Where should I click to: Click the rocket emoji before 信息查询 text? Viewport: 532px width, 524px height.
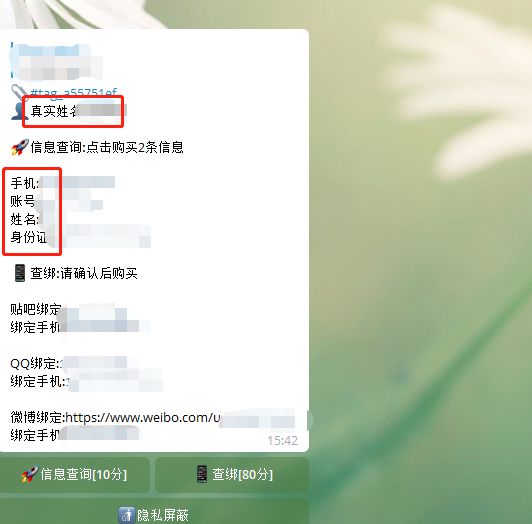click(x=20, y=147)
